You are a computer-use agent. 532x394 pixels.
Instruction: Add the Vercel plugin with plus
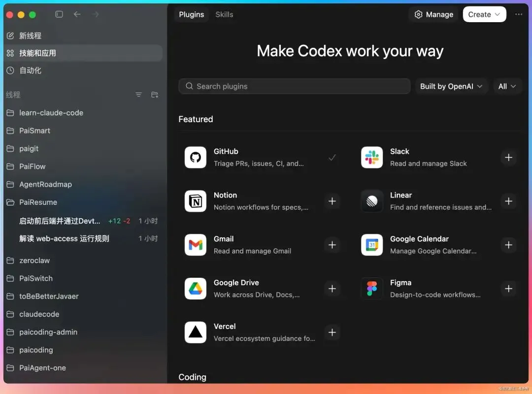[332, 332]
